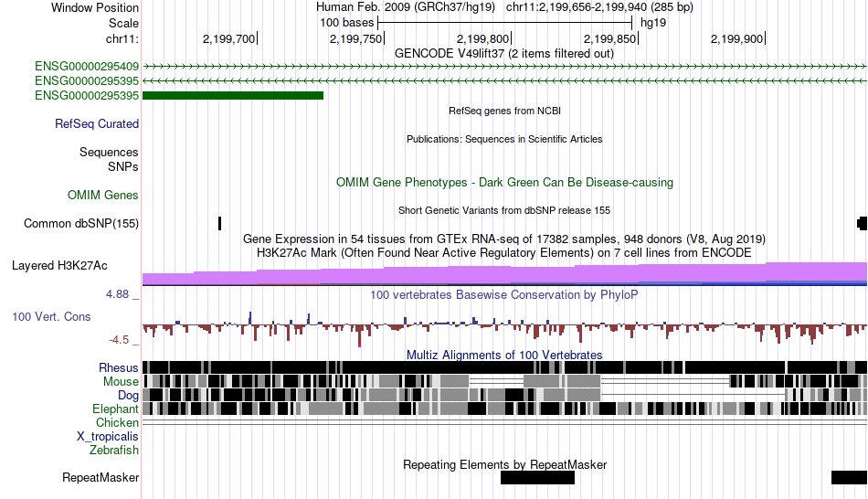Click the Layered H3K27Ac track label
The image size is (868, 499).
tap(59, 266)
